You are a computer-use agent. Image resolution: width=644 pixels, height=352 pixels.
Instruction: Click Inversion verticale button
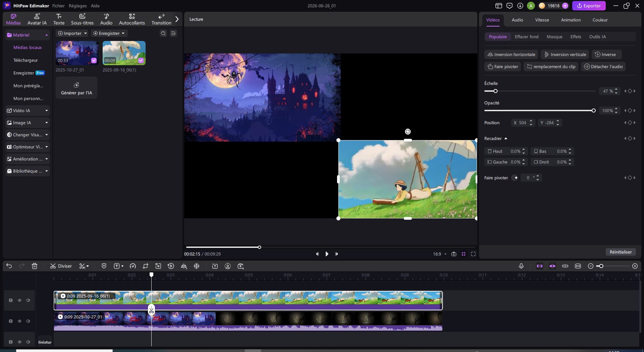pyautogui.click(x=565, y=54)
